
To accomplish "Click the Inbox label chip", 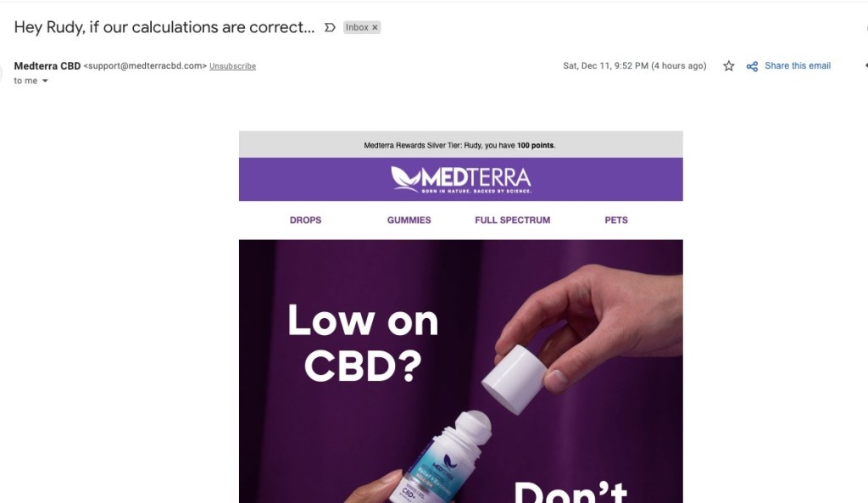I will [x=357, y=27].
